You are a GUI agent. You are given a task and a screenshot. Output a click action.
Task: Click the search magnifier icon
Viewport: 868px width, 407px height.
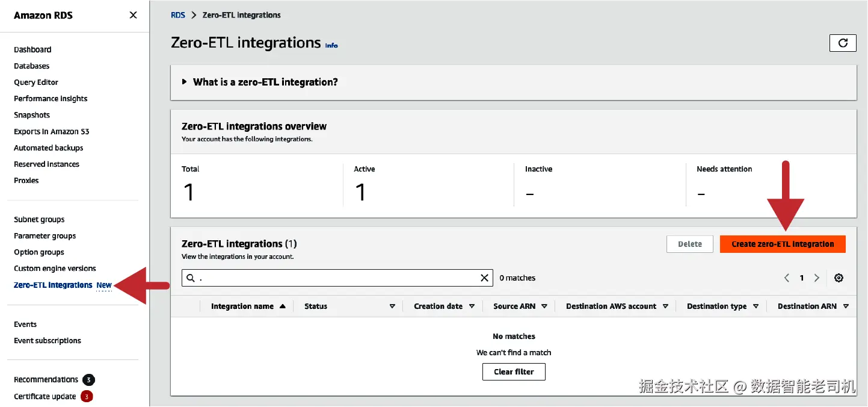click(x=191, y=278)
